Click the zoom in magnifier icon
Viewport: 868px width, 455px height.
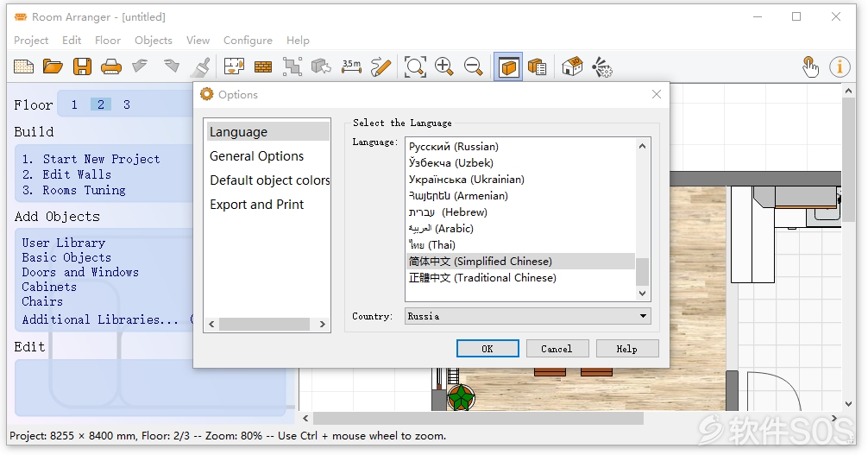pyautogui.click(x=444, y=67)
